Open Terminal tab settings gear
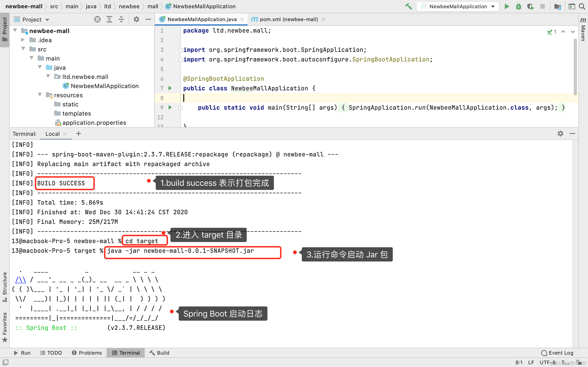588x367 pixels. [x=560, y=133]
